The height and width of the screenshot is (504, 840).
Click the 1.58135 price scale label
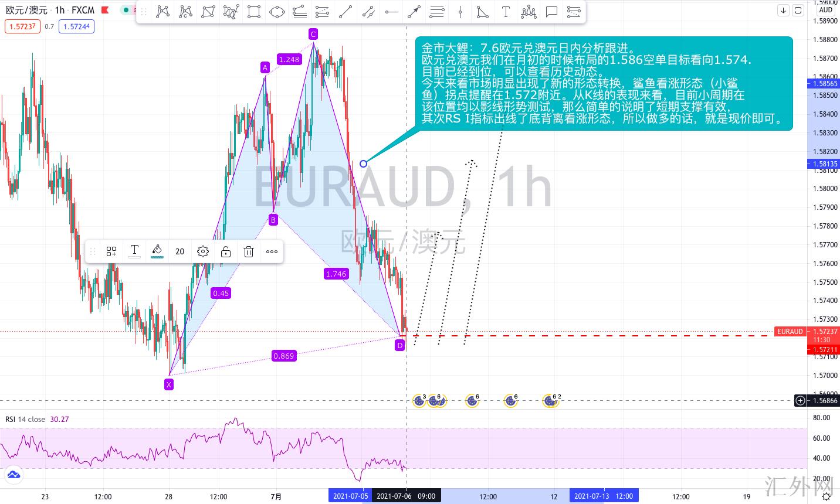click(x=825, y=164)
